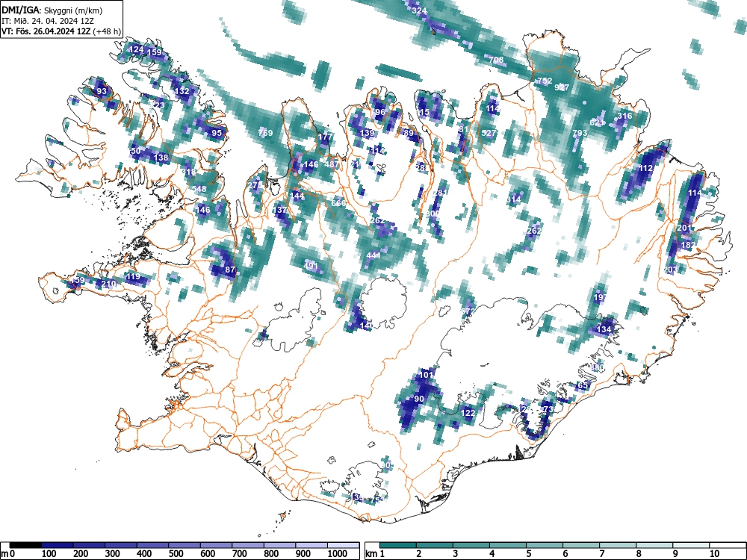
Task: Click the legend label '5' on km scale
Action: click(x=529, y=554)
